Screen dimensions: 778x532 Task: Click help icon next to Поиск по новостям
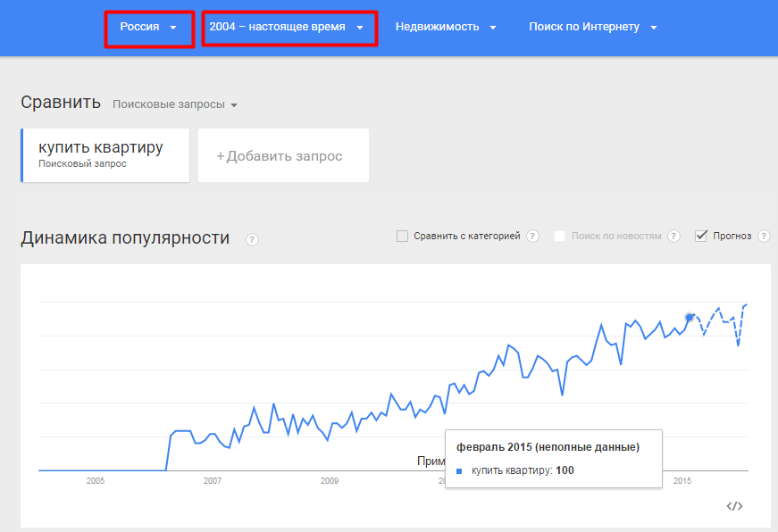pyautogui.click(x=673, y=236)
